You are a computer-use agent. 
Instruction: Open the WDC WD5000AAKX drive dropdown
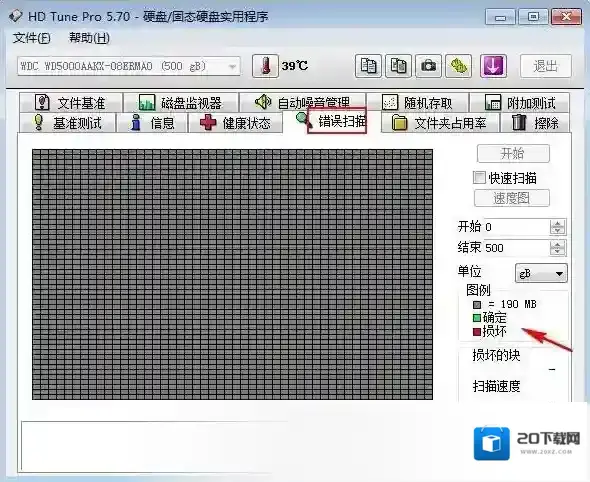(x=129, y=66)
